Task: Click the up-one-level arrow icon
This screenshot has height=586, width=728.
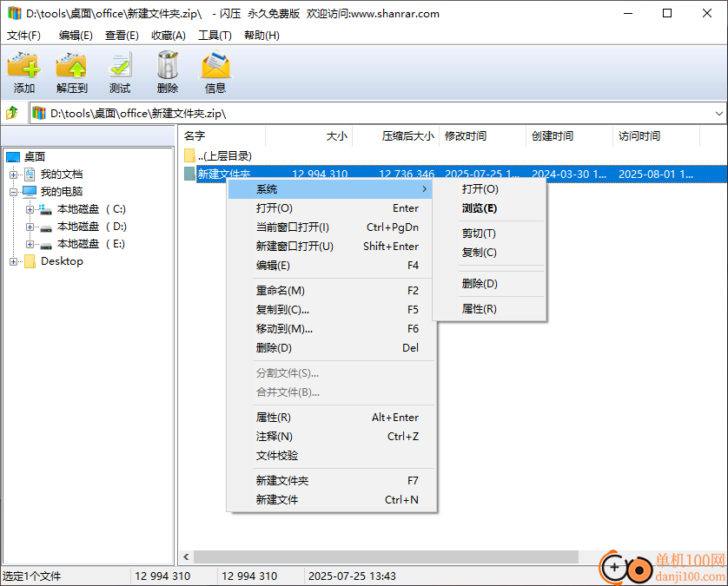Action: (12, 113)
